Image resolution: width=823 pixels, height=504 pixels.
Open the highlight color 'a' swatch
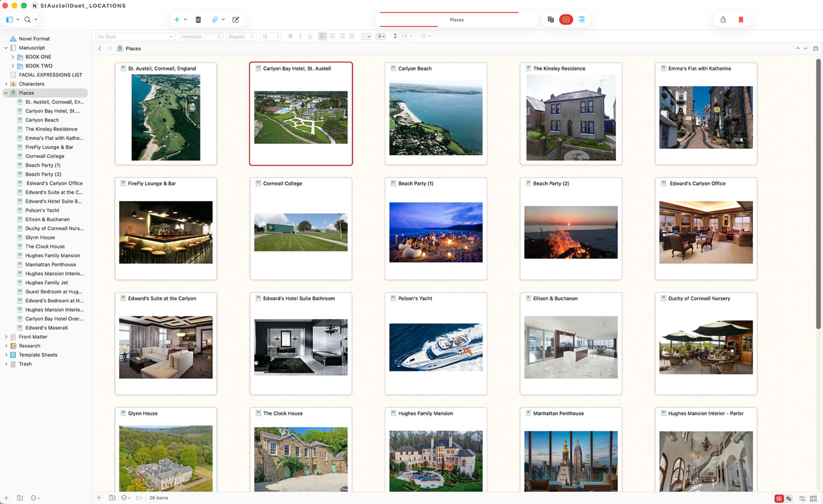381,36
